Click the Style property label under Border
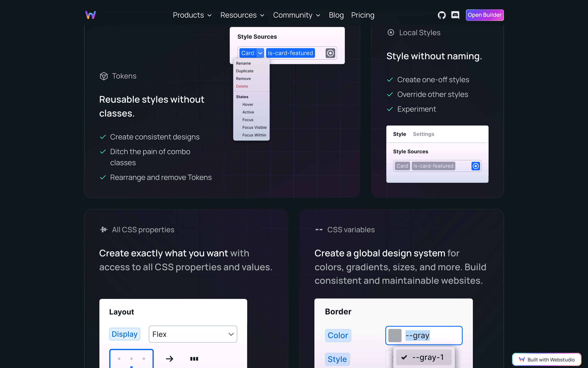The width and height of the screenshot is (588, 368). (x=337, y=359)
